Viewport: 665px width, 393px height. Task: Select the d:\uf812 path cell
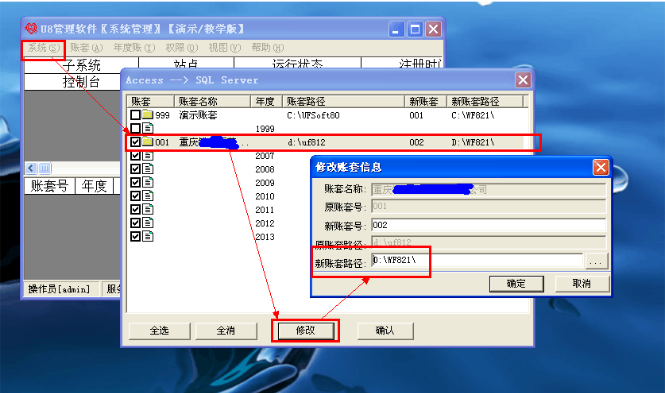coord(306,142)
